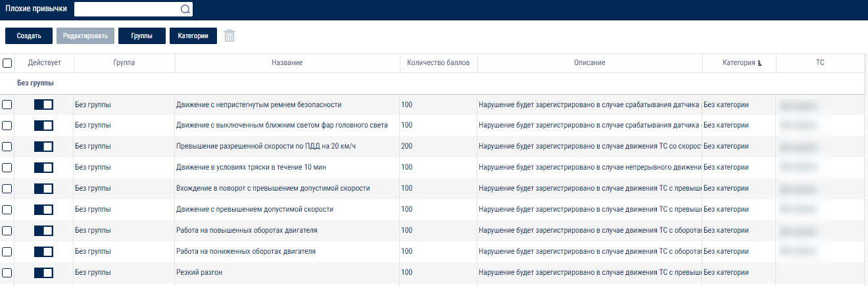Check the Движение в условиях тряски checkbox
Image resolution: width=868 pixels, height=286 pixels.
click(x=7, y=168)
